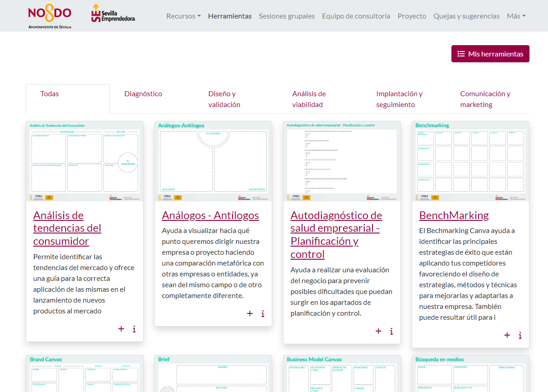
Task: Open the Más dropdown in navigation
Action: (516, 16)
